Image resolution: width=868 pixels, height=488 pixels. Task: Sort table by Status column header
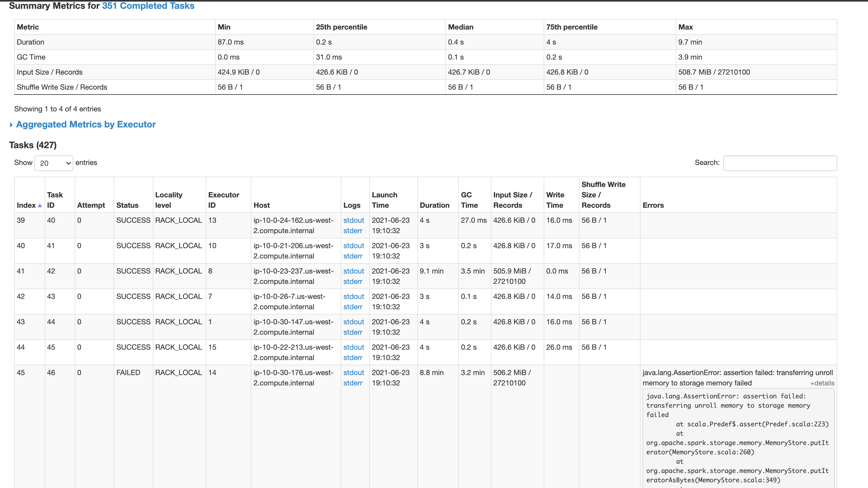point(127,205)
